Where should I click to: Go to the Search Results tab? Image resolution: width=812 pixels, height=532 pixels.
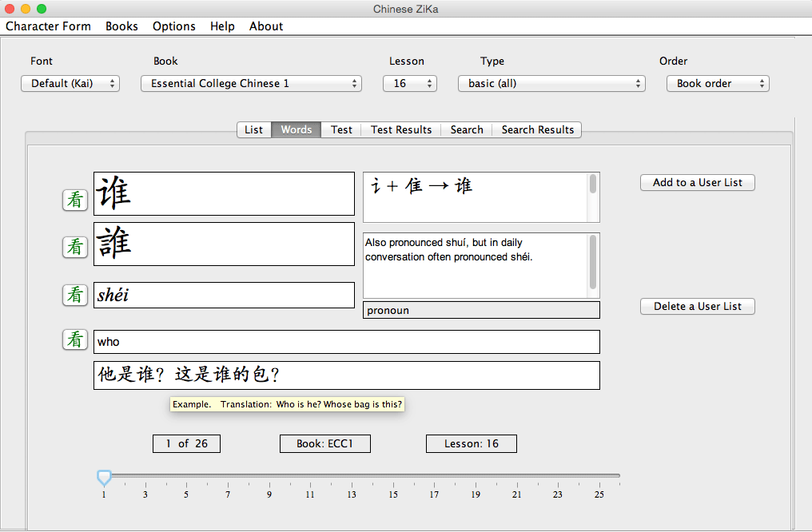point(537,129)
